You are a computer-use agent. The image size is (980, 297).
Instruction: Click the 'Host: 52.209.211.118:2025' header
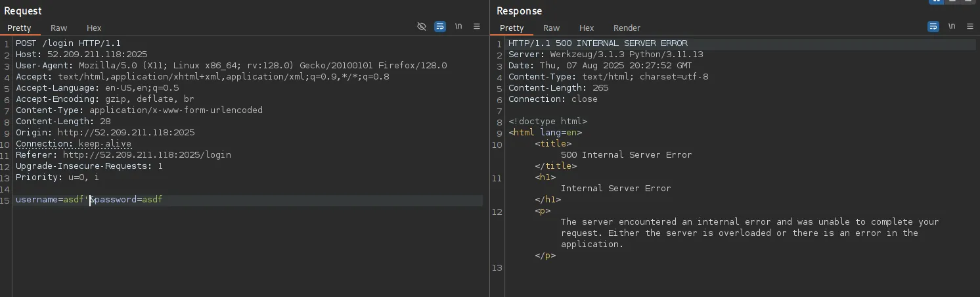point(81,55)
